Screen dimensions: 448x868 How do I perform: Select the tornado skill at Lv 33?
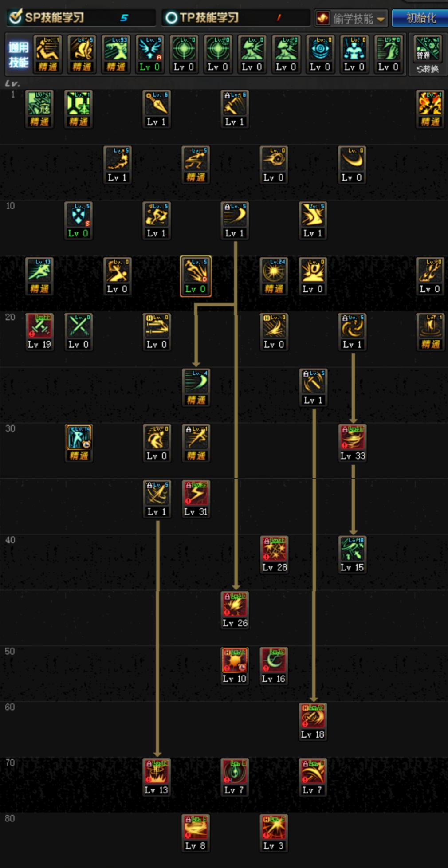click(353, 444)
